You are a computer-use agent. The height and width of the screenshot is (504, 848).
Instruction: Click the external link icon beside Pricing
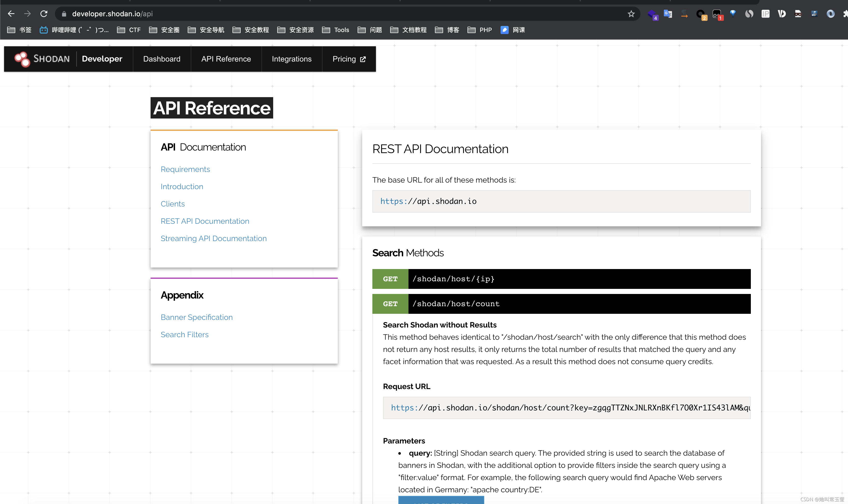pos(363,59)
